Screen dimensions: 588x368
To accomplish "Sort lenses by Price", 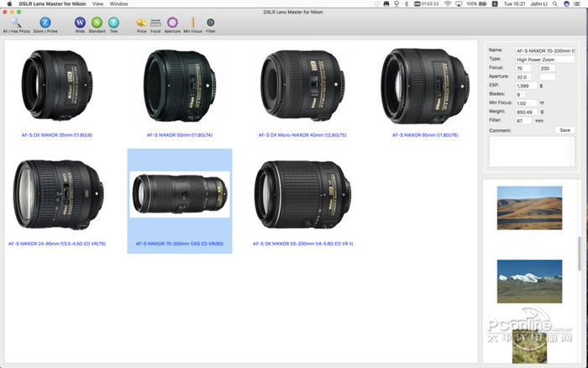I will [141, 23].
